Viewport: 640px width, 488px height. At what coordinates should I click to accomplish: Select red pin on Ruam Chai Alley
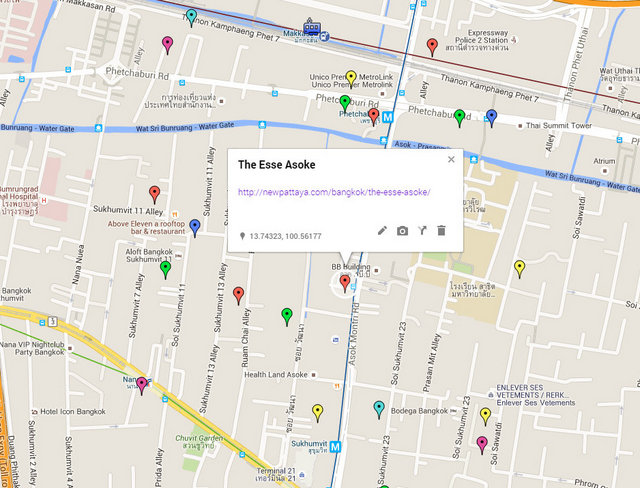238,296
